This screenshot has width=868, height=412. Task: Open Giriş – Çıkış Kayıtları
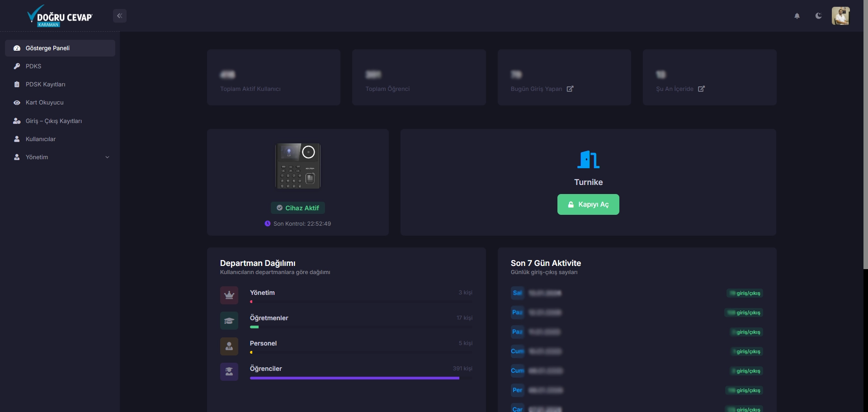pyautogui.click(x=53, y=121)
